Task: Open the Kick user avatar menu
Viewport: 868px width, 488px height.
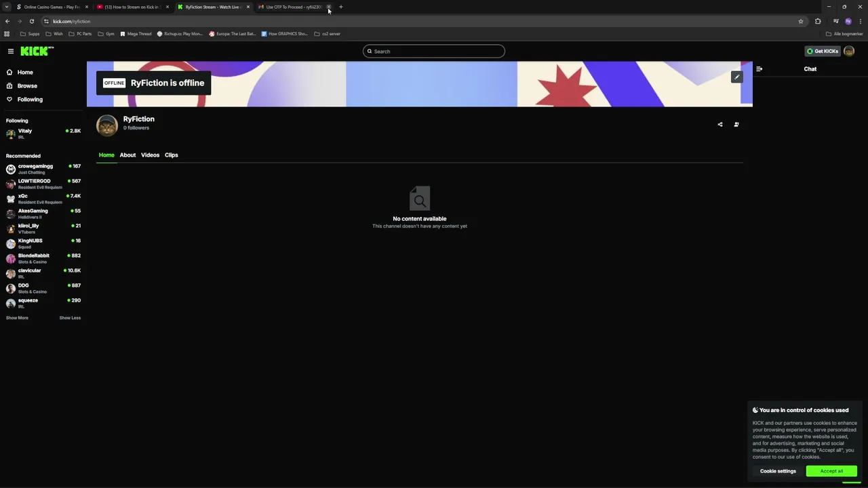Action: (849, 51)
